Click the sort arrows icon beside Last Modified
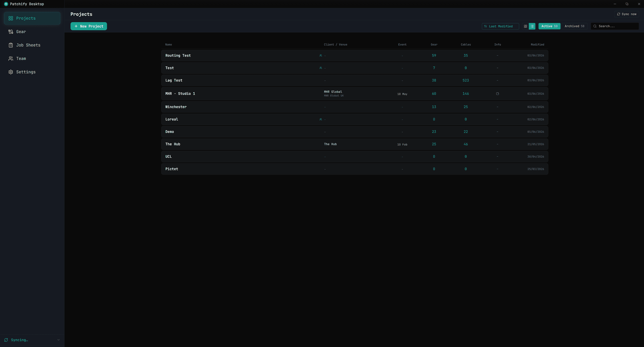The width and height of the screenshot is (644, 347). click(485, 26)
